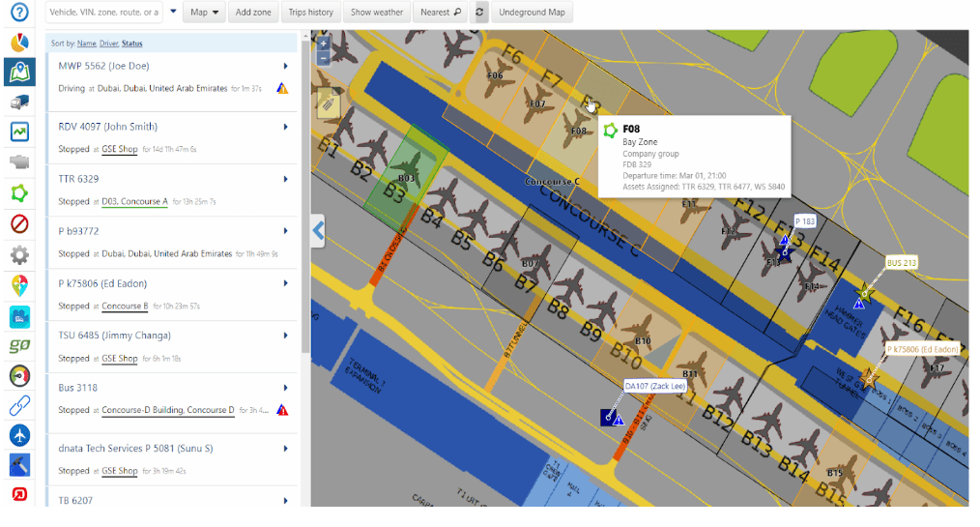The width and height of the screenshot is (980, 527).
Task: Click the DA107 (Zack Lee) map label
Action: pos(655,386)
